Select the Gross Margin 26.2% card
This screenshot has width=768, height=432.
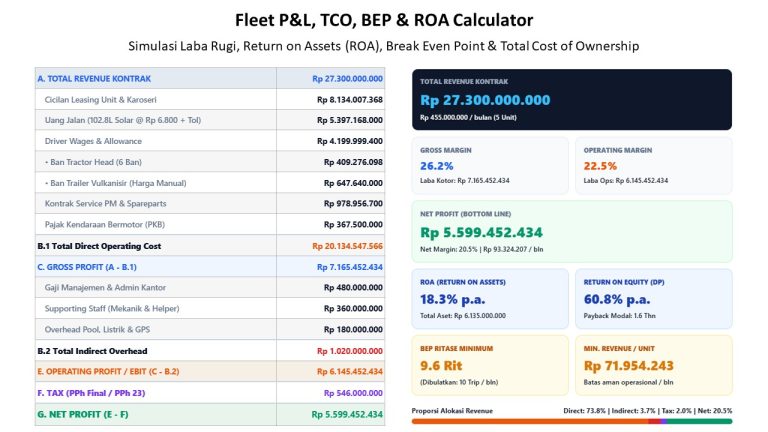(490, 166)
